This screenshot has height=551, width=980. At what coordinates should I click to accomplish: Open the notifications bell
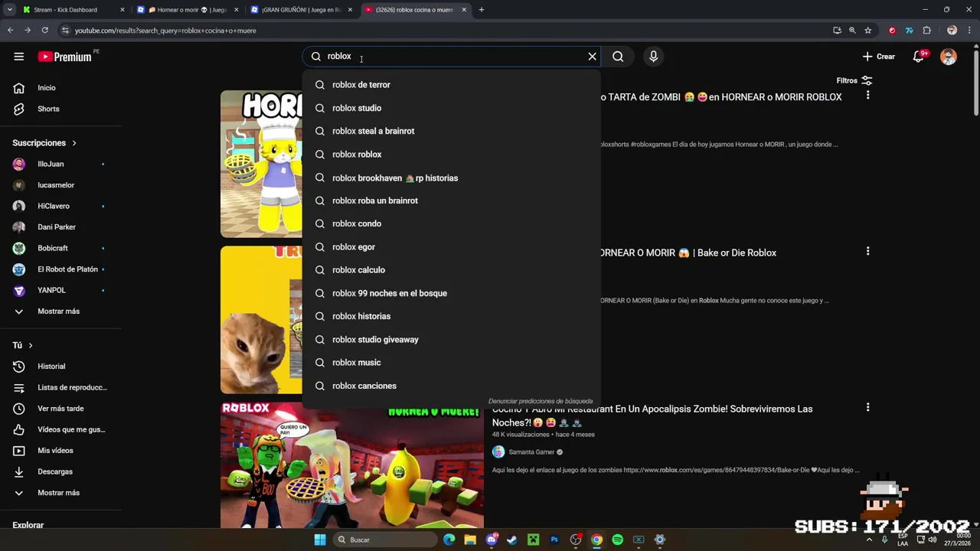coord(918,57)
